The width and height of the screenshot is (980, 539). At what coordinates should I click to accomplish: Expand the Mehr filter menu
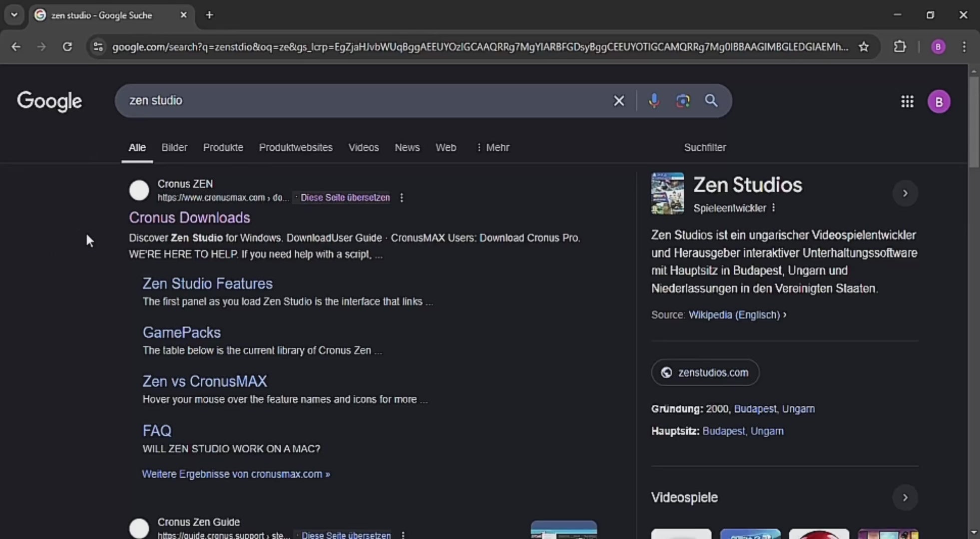[493, 148]
